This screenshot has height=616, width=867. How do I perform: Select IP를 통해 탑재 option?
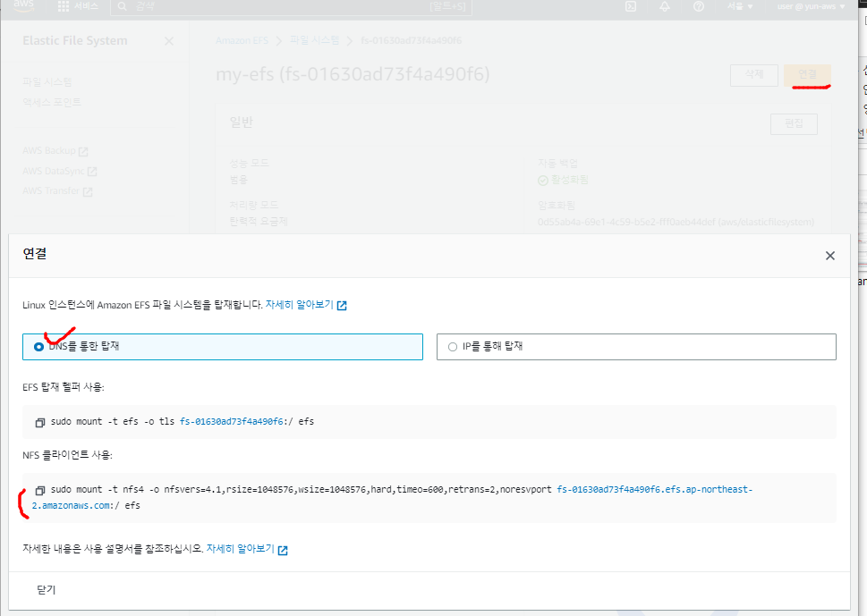pyautogui.click(x=636, y=347)
